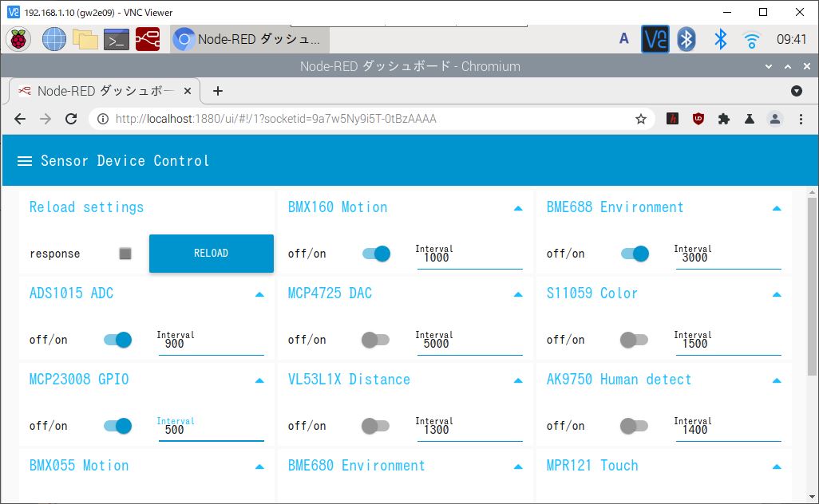This screenshot has height=504, width=819.
Task: Open the Node-RED dashboard hamburger menu
Action: click(x=25, y=161)
